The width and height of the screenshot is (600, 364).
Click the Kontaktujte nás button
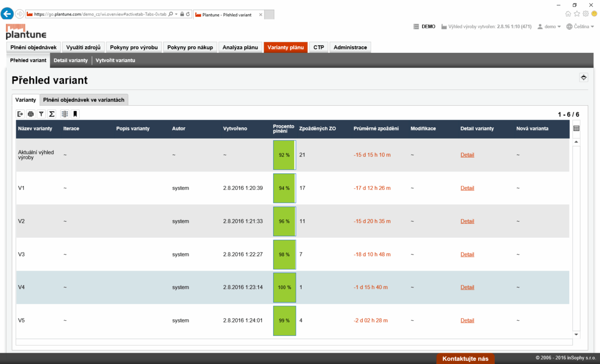pyautogui.click(x=465, y=358)
